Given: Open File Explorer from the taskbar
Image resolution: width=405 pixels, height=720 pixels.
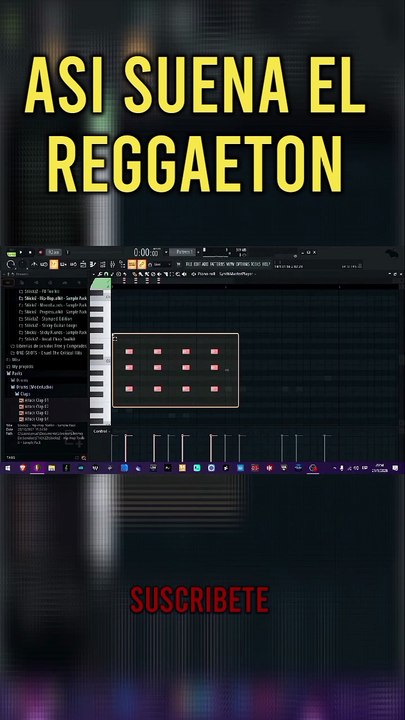Looking at the screenshot, I should pos(52,468).
